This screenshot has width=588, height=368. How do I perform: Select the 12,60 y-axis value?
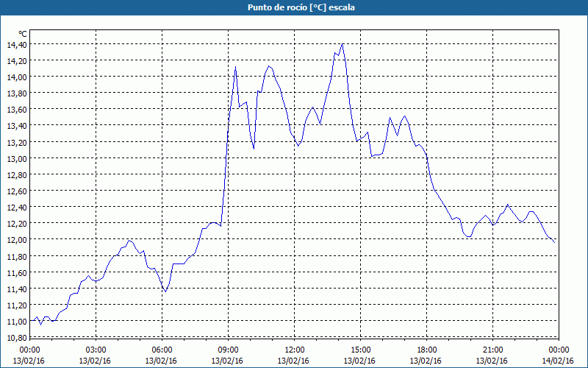coord(17,191)
